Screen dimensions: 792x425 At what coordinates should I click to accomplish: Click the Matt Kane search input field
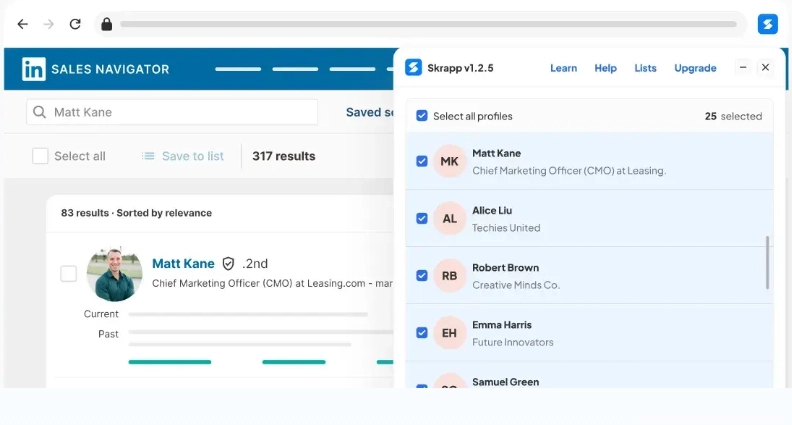coord(172,112)
